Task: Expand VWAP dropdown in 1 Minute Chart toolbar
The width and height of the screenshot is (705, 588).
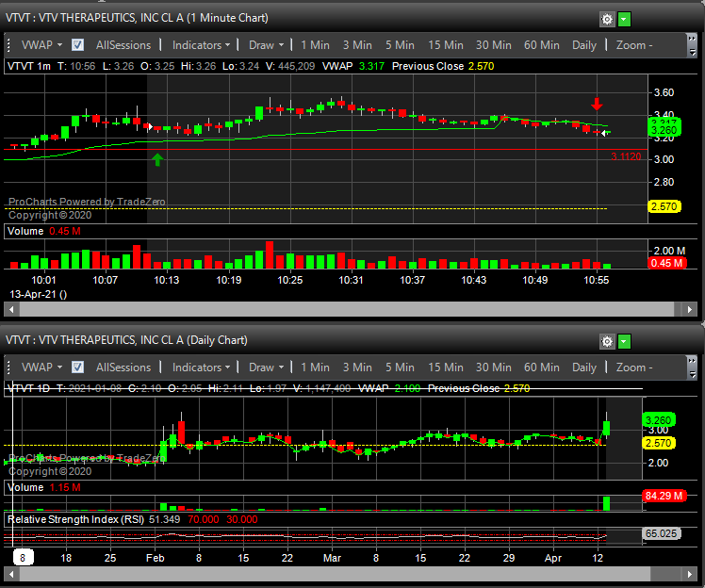Action: click(41, 45)
